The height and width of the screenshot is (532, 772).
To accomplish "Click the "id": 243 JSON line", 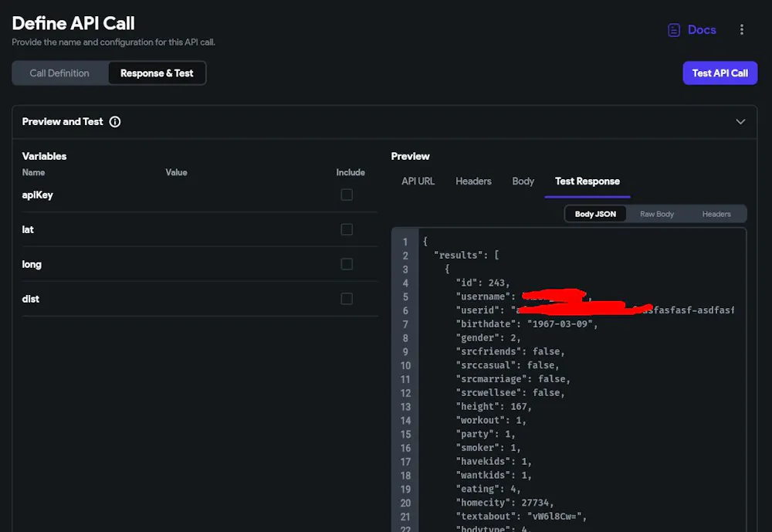I will pos(482,283).
